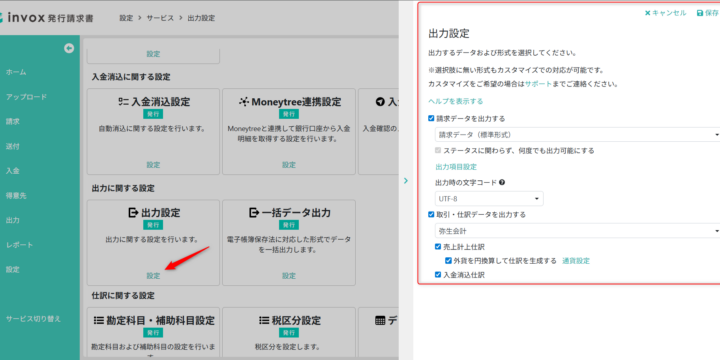Screen dimensions: 720x360
Task: Toggle 売上計上仕訳 checkbox
Action: [438, 247]
